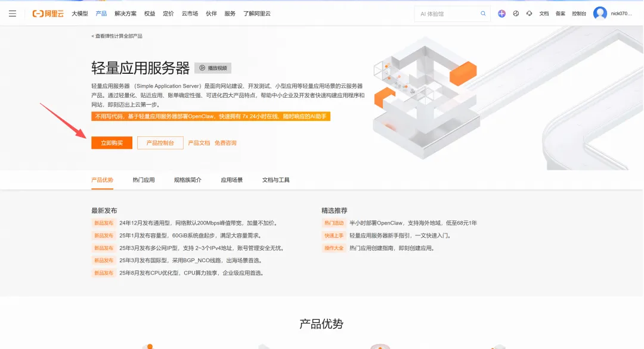644x349 pixels.
Task: Click the 25年1月发布容量型 news item
Action: (x=191, y=235)
